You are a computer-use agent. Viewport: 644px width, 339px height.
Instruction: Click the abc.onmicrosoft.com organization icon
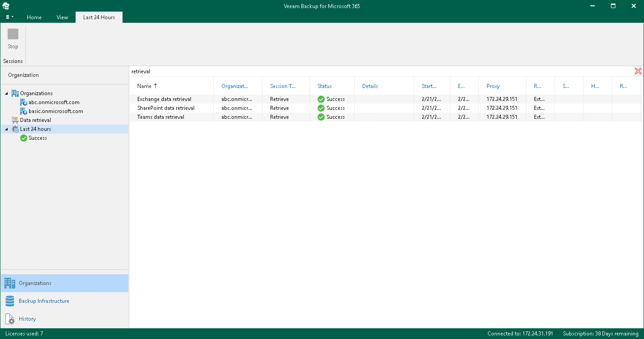pyautogui.click(x=24, y=102)
